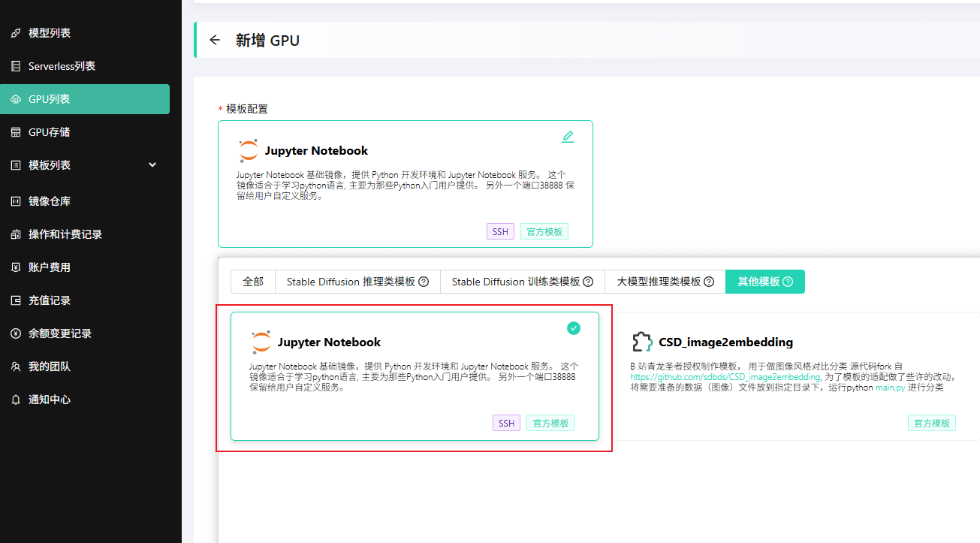980x543 pixels.
Task: Click the Jupyter logo in 模板配置 card
Action: click(x=248, y=151)
